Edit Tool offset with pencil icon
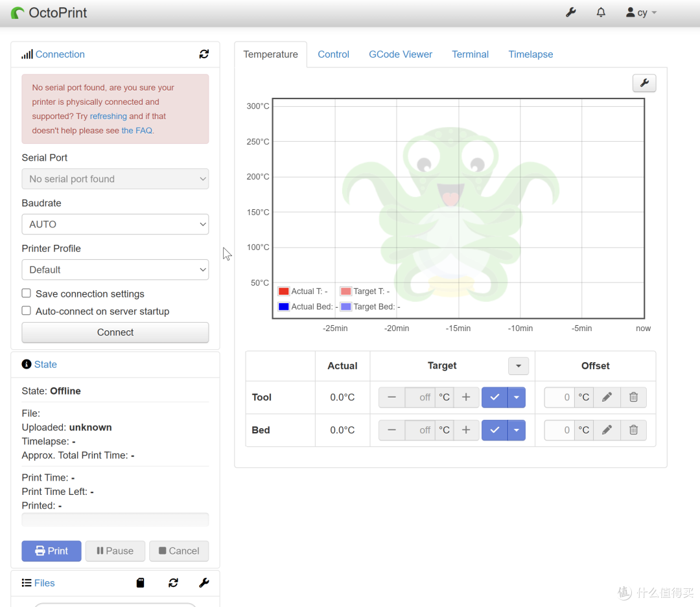Screen dimensions: 700x607 click(607, 397)
